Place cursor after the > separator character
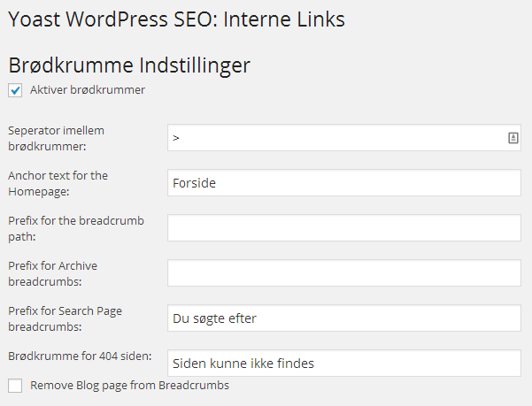The image size is (532, 406). click(181, 138)
